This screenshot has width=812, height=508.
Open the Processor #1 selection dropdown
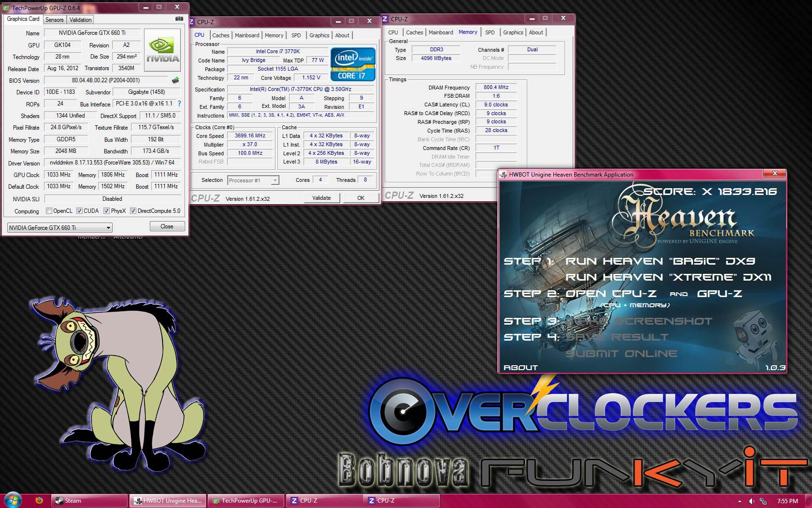(x=253, y=180)
